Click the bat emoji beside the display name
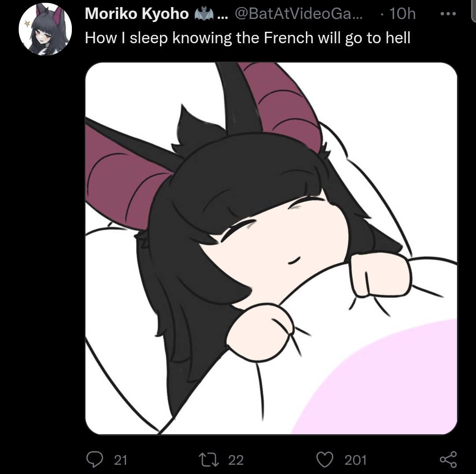 (204, 14)
